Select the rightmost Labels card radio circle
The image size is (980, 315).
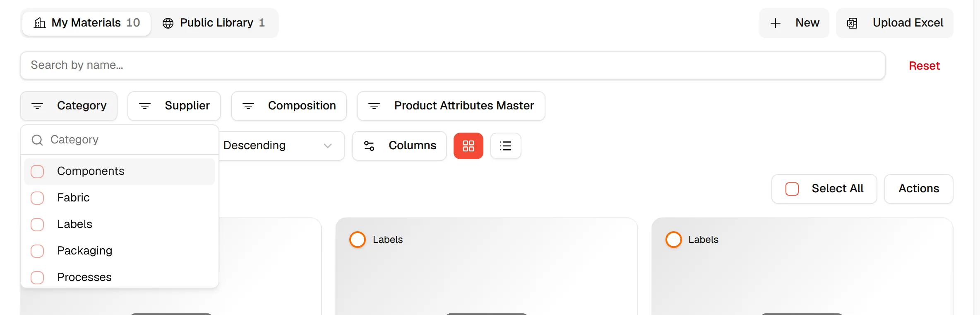(674, 240)
